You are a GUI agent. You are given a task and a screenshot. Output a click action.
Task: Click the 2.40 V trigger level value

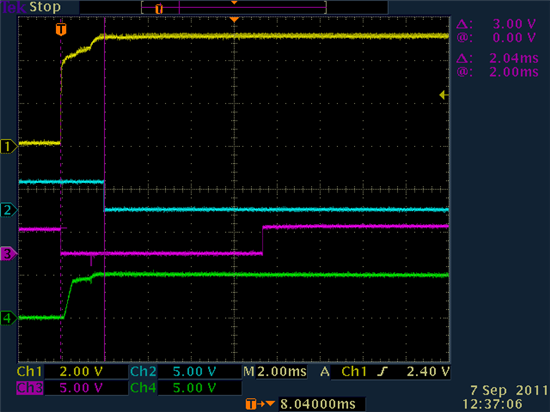click(x=428, y=371)
